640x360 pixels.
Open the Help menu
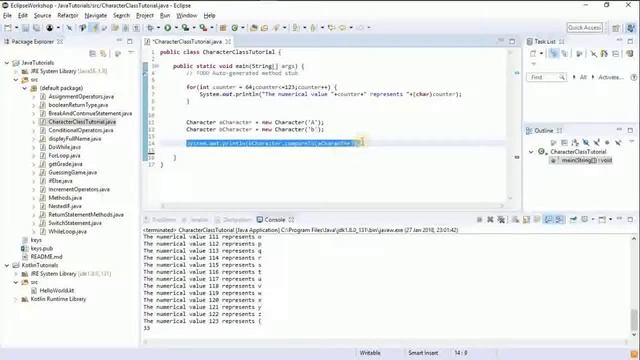coord(209,16)
